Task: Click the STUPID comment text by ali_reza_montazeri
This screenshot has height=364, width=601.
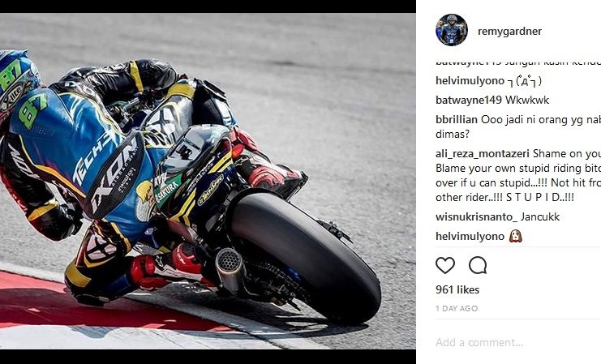Action: 518,175
